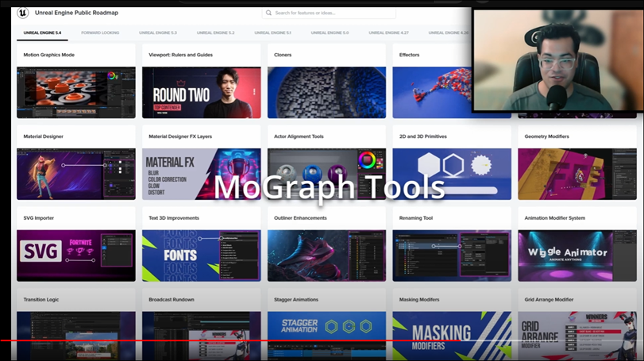Click the Broadcast Rundown title
This screenshot has width=644, height=361.
[x=172, y=299]
